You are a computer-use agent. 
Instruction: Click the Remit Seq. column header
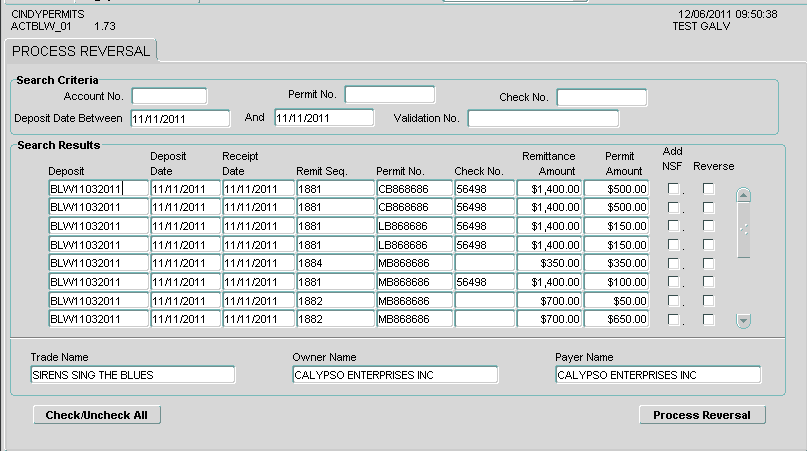(x=322, y=171)
